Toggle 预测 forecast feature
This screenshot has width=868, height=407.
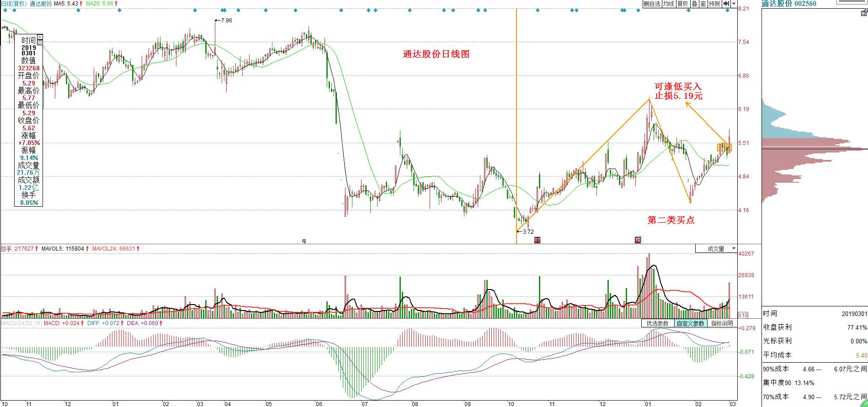(714, 4)
